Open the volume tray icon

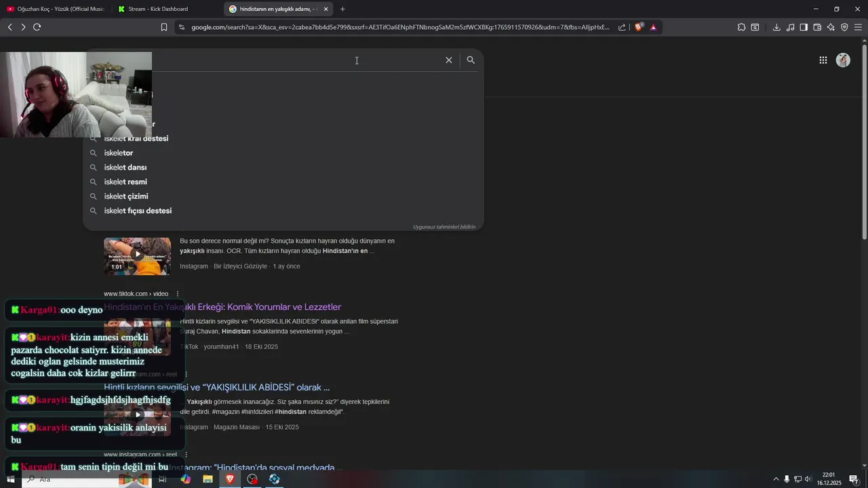[x=808, y=479]
